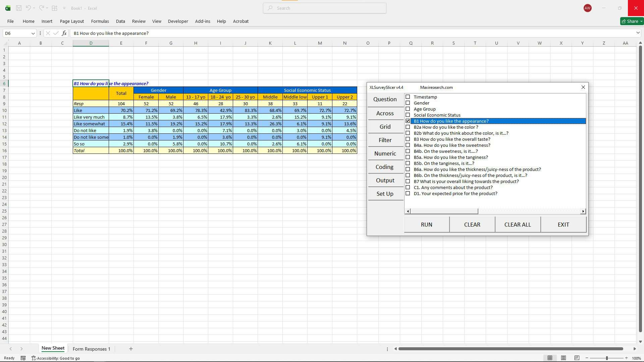Image resolution: width=644 pixels, height=362 pixels.
Task: Click the Redo icon
Action: click(x=41, y=8)
